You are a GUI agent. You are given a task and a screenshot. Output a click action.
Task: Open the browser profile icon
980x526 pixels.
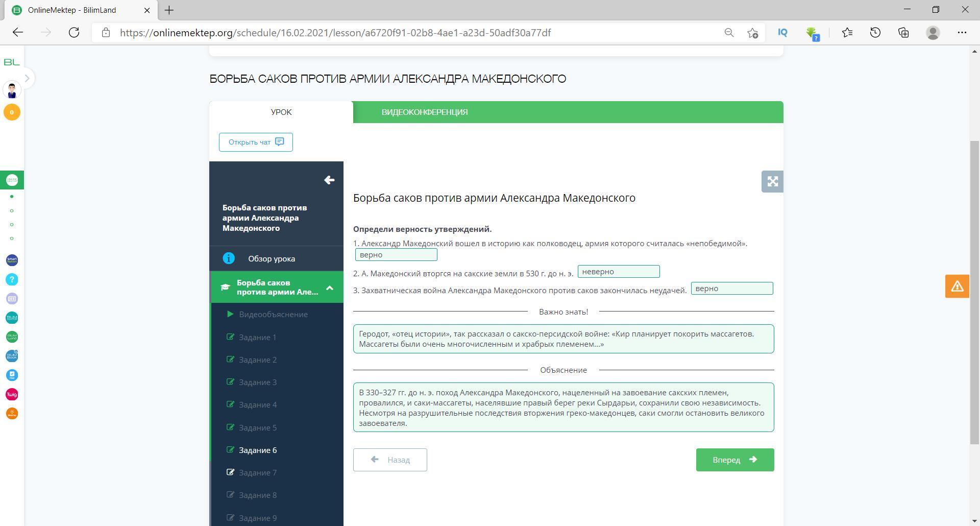tap(933, 33)
